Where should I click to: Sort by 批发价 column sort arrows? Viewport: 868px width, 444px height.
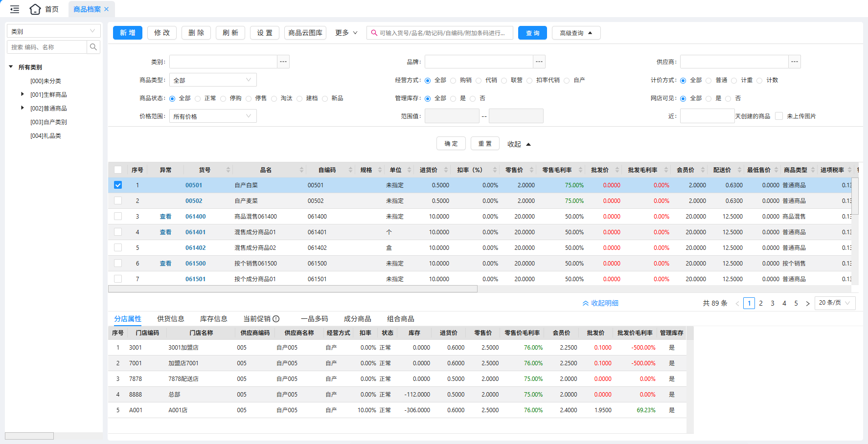click(617, 170)
